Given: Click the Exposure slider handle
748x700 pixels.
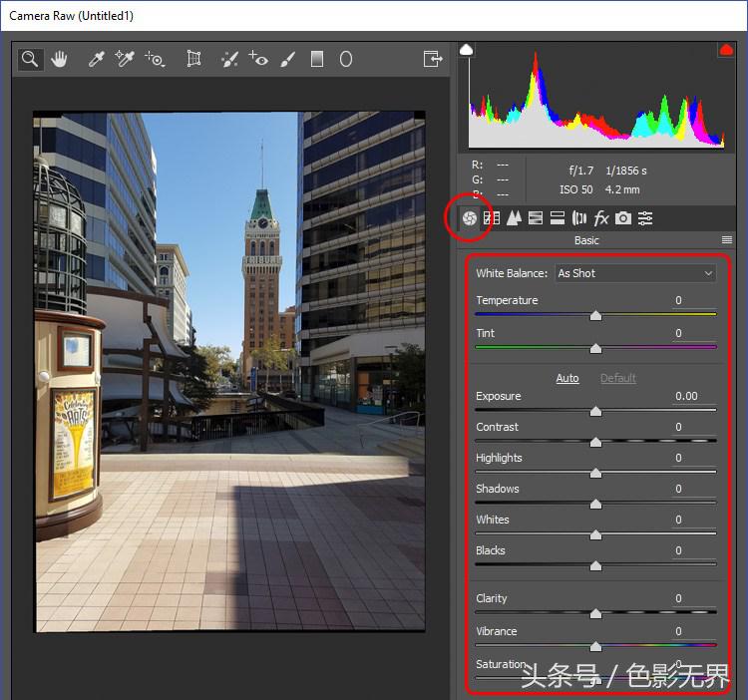Looking at the screenshot, I should 595,411.
